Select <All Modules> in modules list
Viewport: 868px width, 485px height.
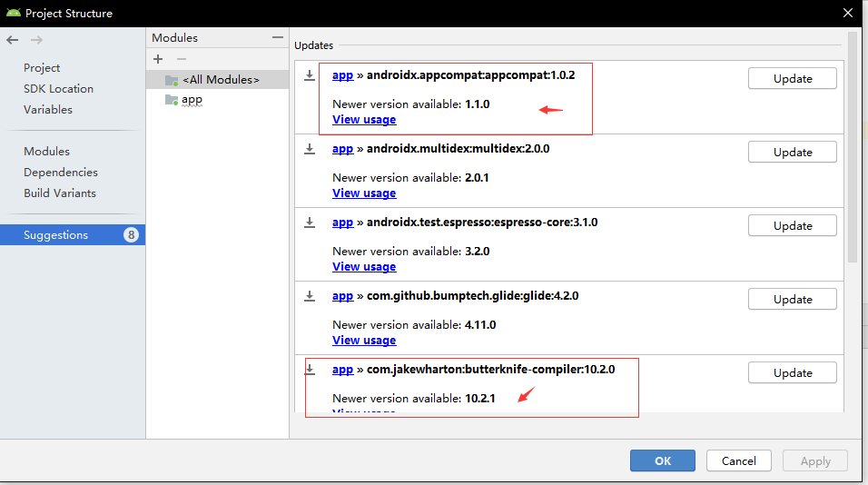pos(218,80)
